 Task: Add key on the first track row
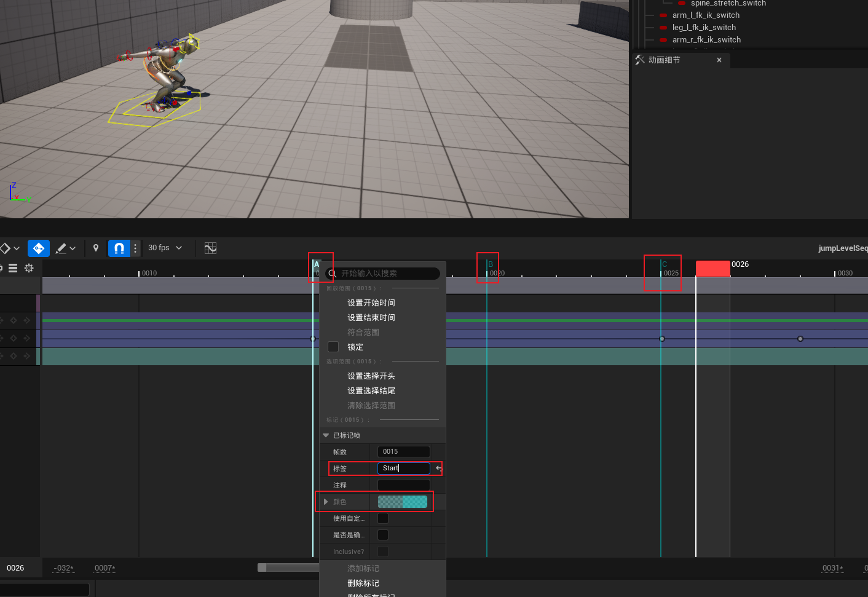[x=14, y=320]
